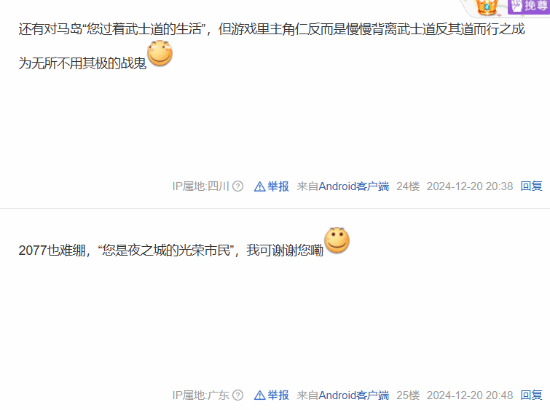Reply to the 25楼 post via 回复

[531, 395]
